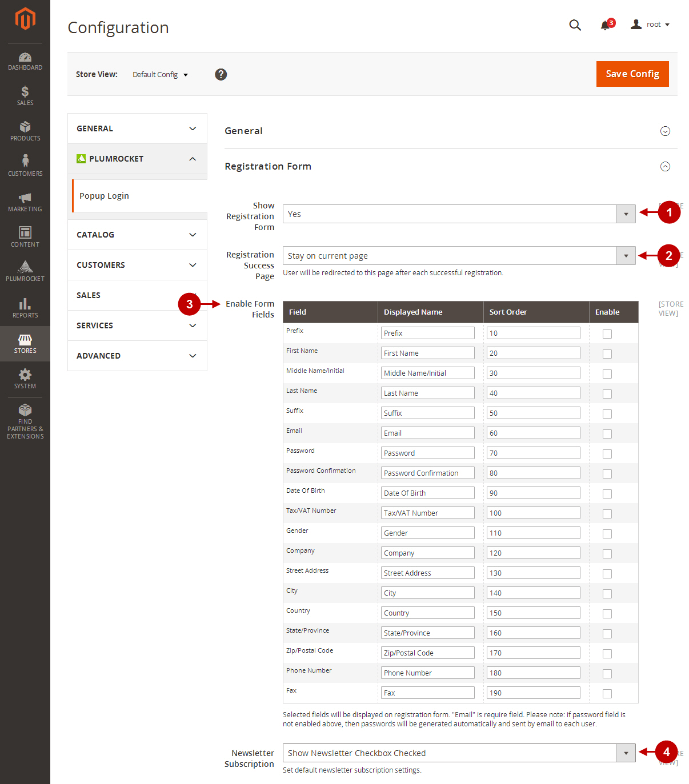Expand the CUSTOMERS config tab
The width and height of the screenshot is (689, 784).
137,265
